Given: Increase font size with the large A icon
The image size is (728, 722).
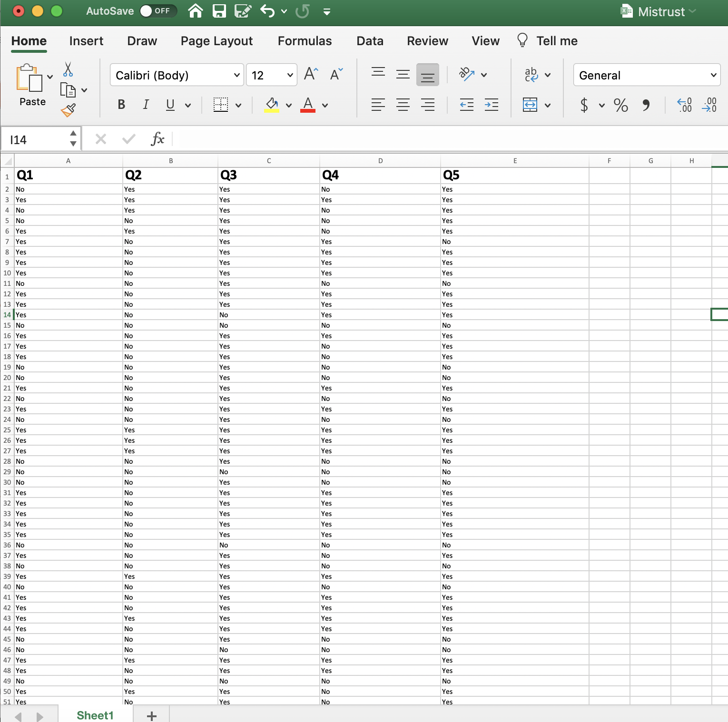Looking at the screenshot, I should (311, 74).
